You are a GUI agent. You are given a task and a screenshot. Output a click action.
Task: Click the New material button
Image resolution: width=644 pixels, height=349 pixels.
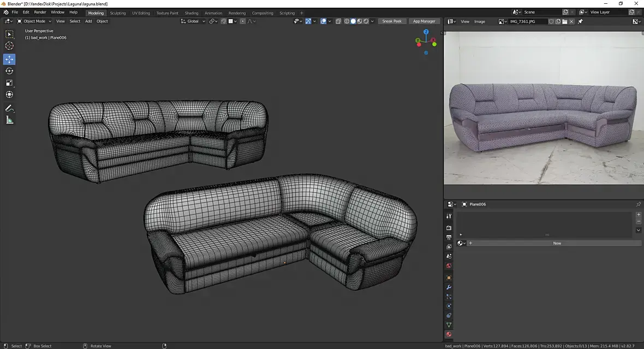pos(557,243)
